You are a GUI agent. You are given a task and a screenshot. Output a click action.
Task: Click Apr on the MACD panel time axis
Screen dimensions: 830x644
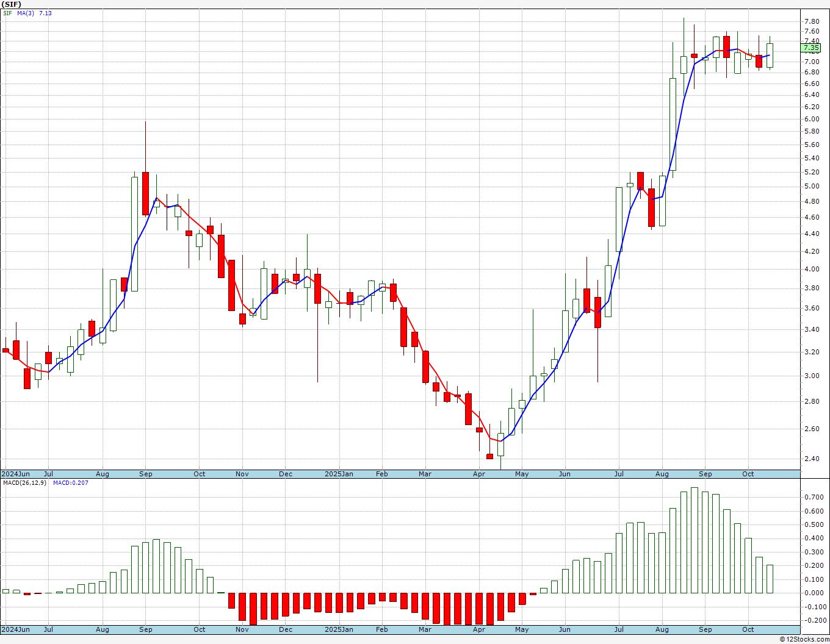(479, 629)
